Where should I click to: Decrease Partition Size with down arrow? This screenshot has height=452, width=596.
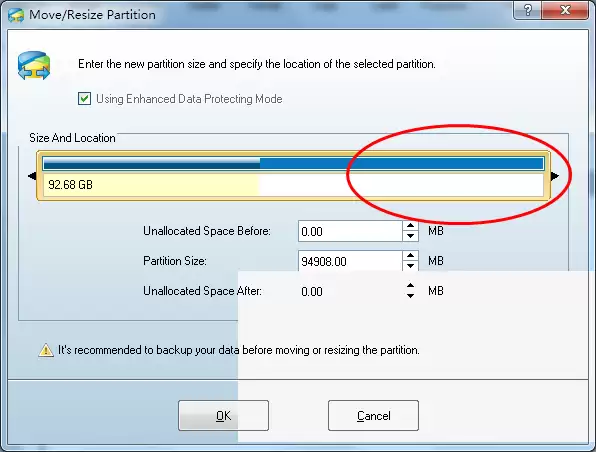(x=410, y=266)
